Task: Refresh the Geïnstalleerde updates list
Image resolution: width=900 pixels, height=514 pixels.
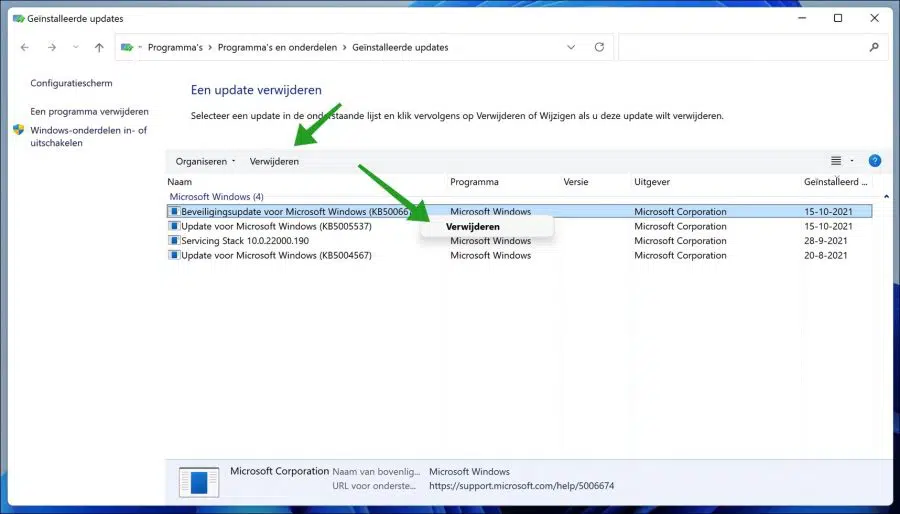Action: tap(599, 47)
